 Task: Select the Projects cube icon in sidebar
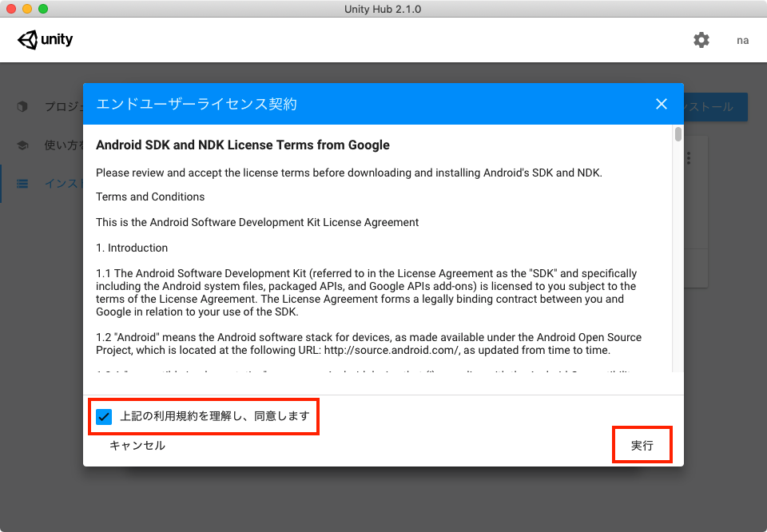click(x=22, y=106)
